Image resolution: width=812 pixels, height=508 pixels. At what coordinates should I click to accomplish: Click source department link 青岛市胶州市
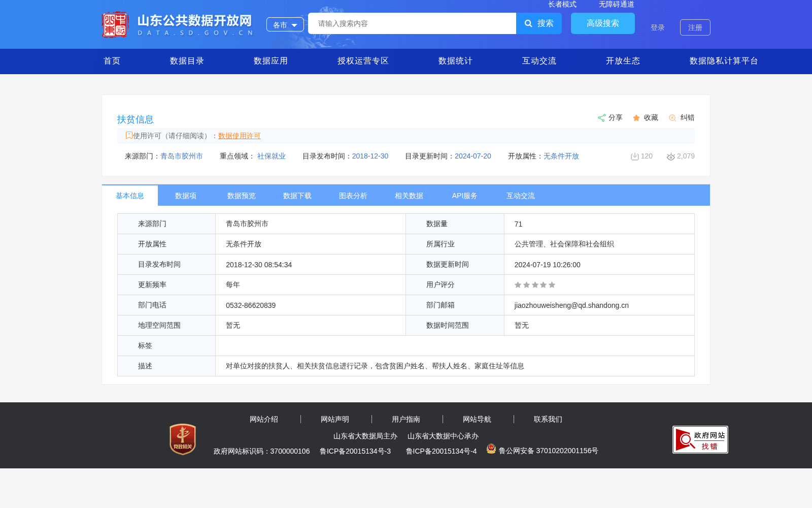(182, 156)
